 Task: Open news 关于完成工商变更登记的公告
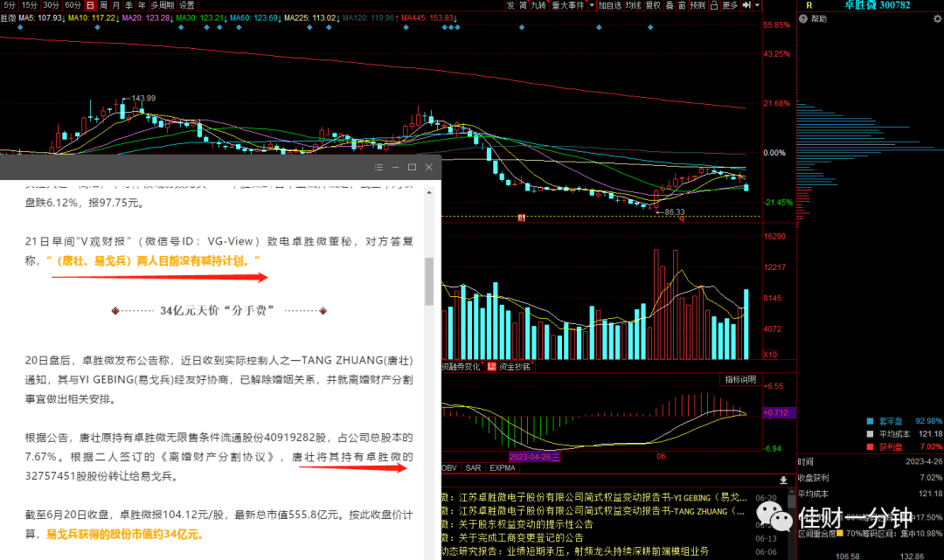(520, 538)
